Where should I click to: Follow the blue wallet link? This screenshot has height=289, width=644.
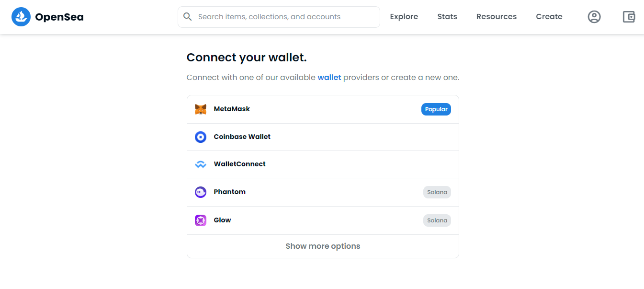(329, 77)
